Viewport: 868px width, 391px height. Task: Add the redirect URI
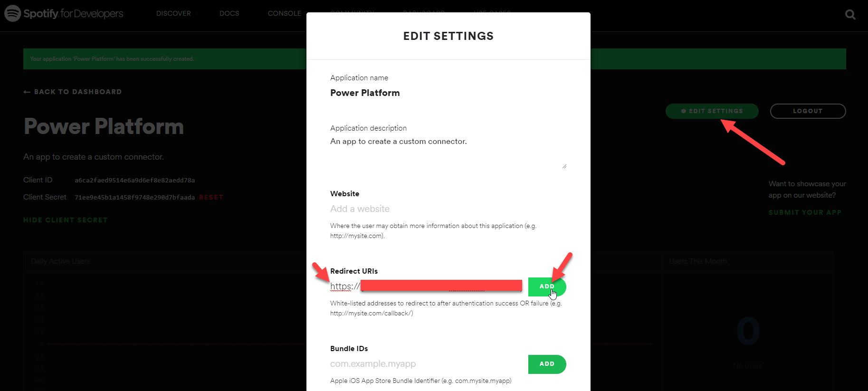[547, 286]
